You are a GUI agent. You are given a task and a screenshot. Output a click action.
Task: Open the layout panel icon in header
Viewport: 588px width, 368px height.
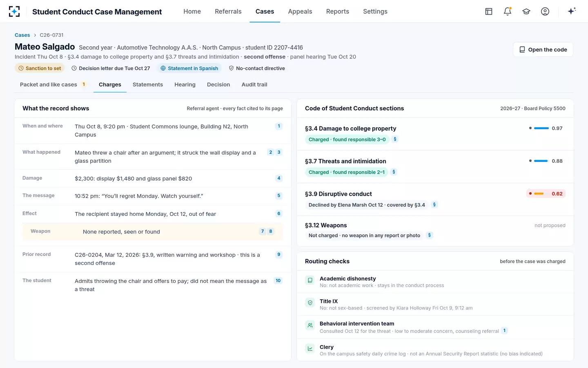point(489,11)
